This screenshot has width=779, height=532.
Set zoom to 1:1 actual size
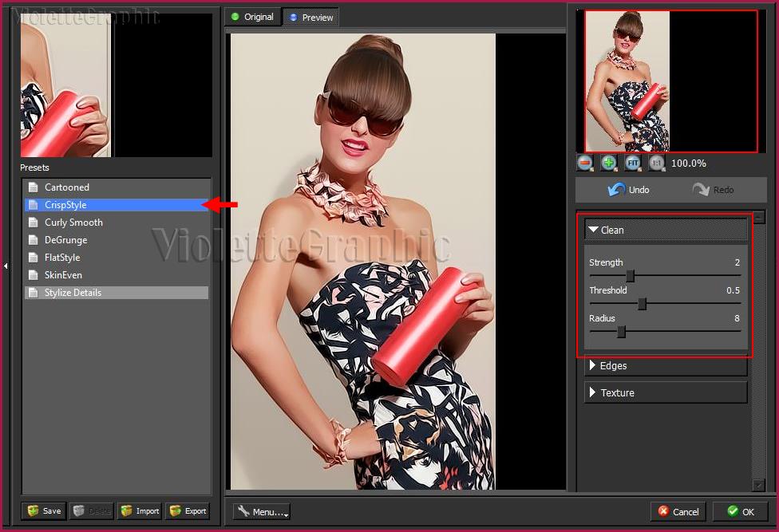(656, 163)
